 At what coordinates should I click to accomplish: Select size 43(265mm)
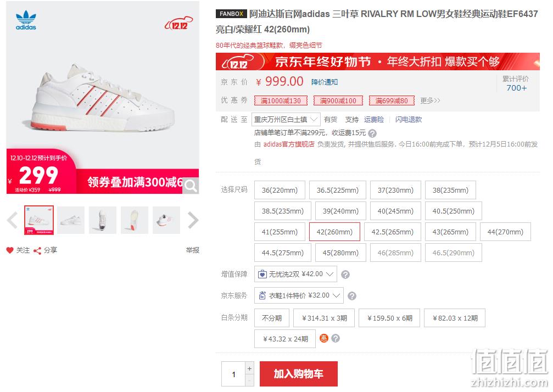click(x=450, y=232)
